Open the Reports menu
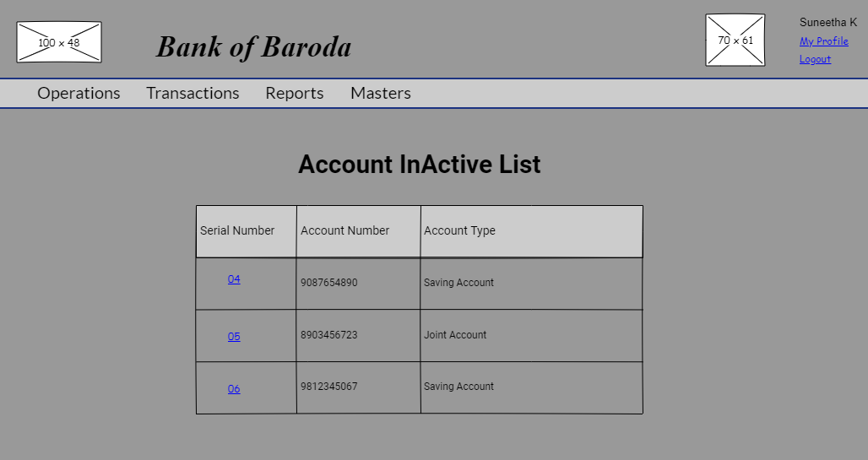868x460 pixels. (295, 93)
